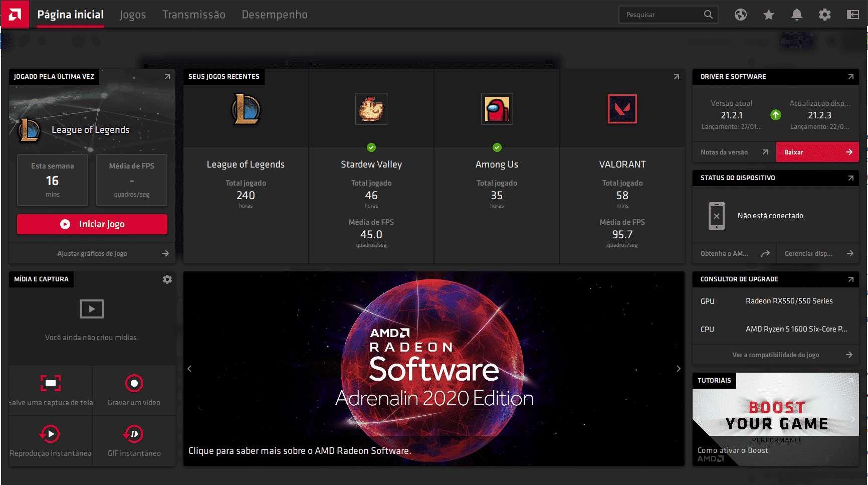Viewport: 868px width, 485px height.
Task: Click League of Legends icon in last played card
Action: (29, 130)
